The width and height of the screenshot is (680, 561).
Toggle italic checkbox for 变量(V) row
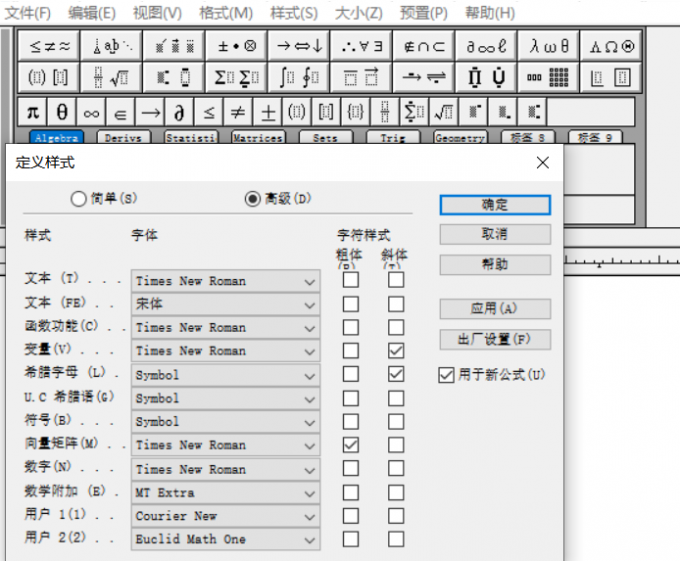396,350
